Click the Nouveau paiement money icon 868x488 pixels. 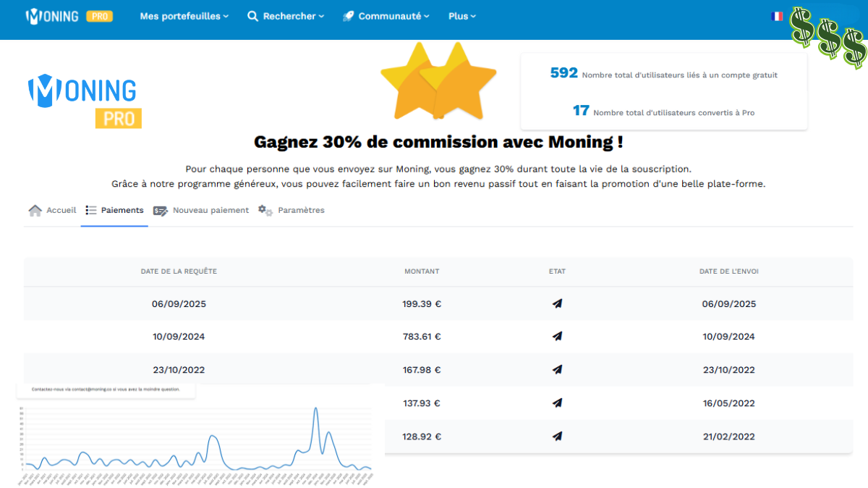pos(160,211)
